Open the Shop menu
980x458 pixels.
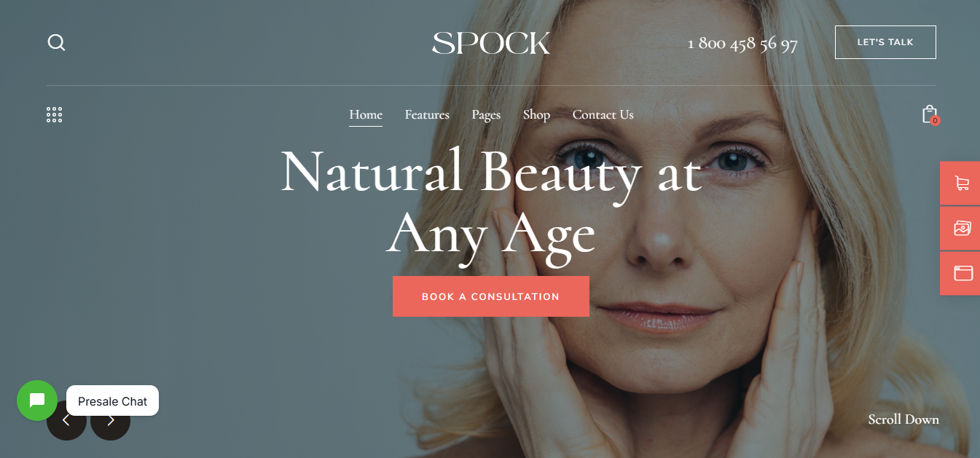536,115
